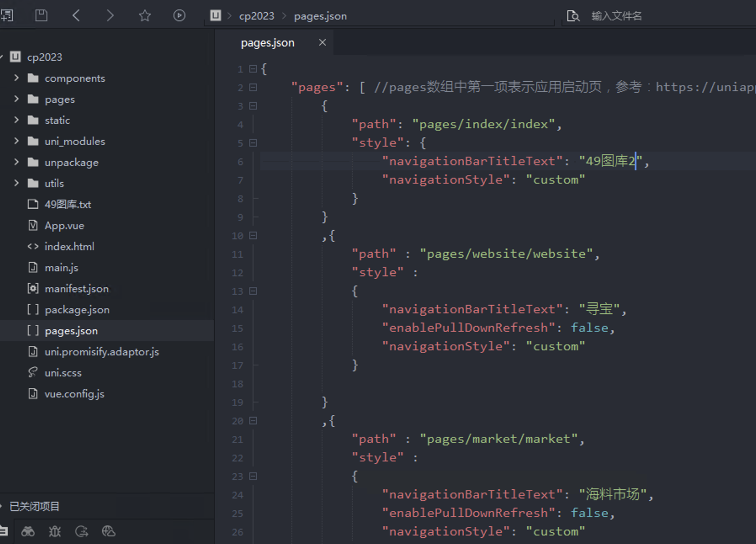Run the project with play icon
Viewport: 756px width, 544px height.
click(179, 16)
